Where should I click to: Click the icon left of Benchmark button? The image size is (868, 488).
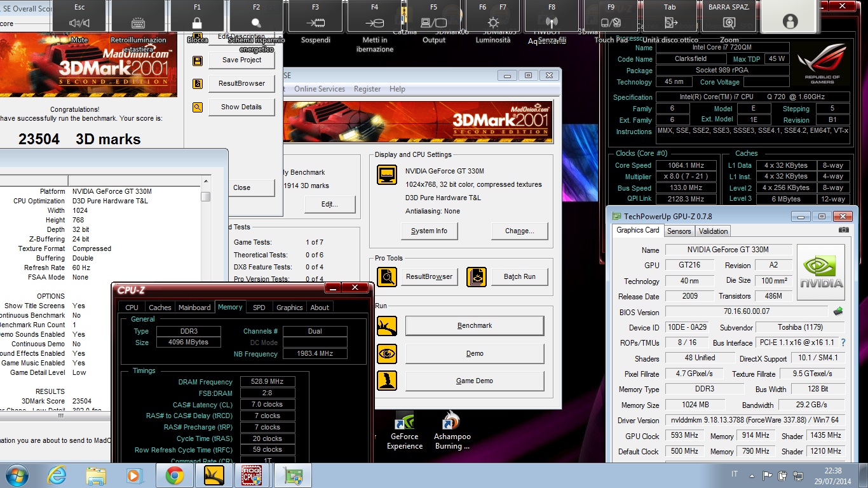click(387, 326)
